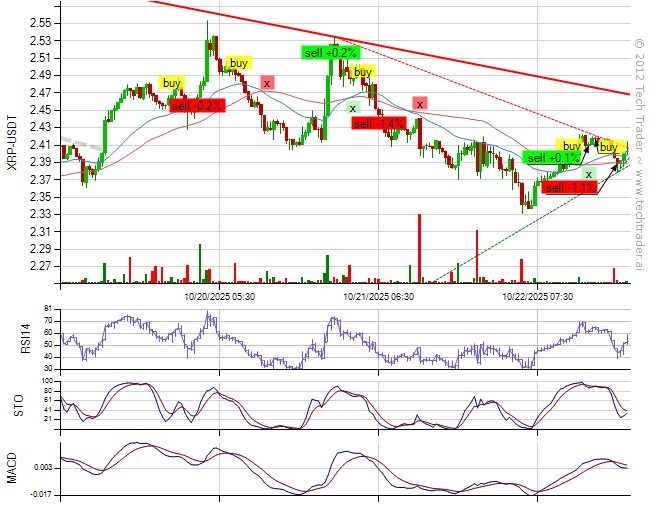
Task: Click the green x below 'sell +0.2%'
Action: 352,107
